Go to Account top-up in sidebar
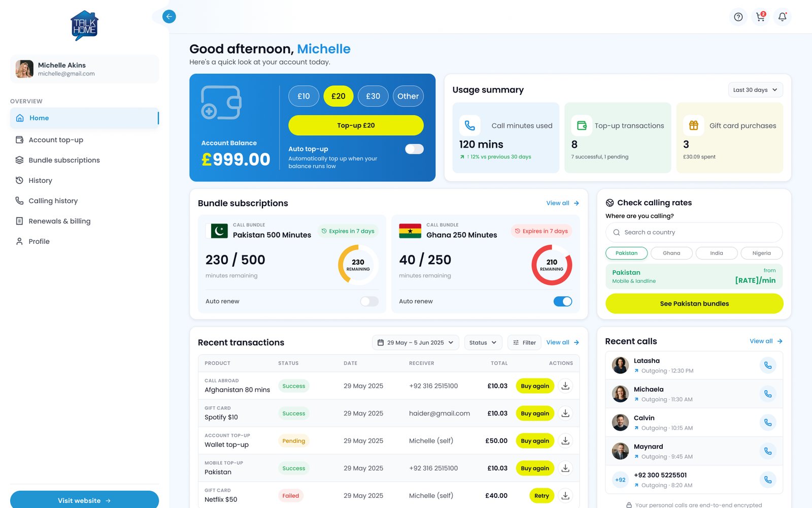The height and width of the screenshot is (508, 812). 84,140
